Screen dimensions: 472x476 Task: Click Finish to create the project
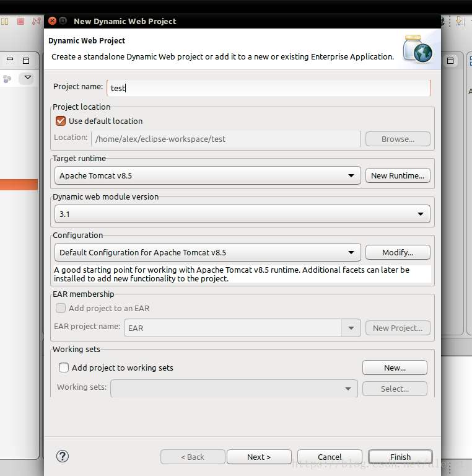point(400,457)
